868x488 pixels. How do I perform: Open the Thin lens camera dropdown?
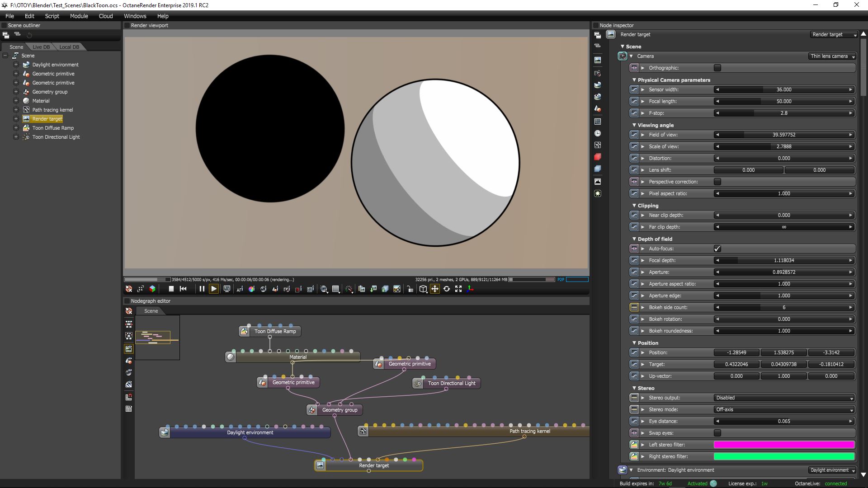tap(833, 56)
